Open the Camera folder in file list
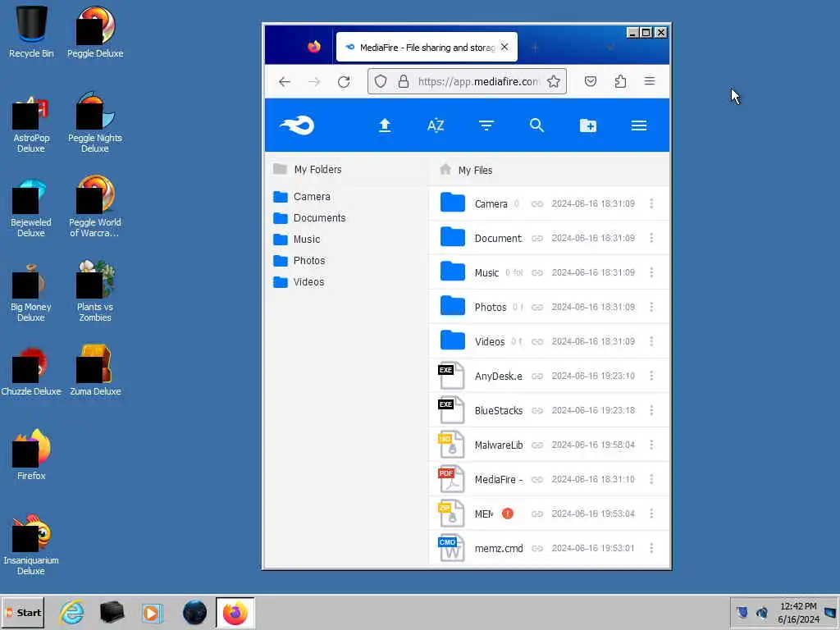Viewport: 840px width, 630px height. (491, 204)
